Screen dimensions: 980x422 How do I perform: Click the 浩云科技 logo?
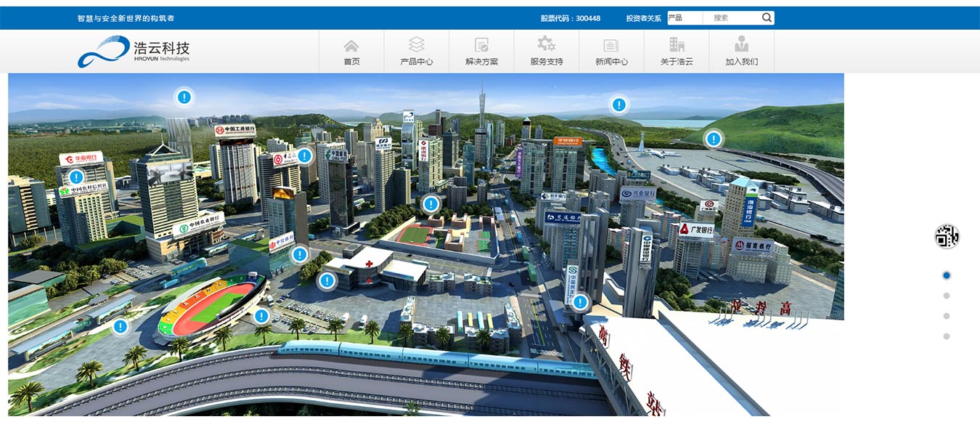[x=134, y=52]
